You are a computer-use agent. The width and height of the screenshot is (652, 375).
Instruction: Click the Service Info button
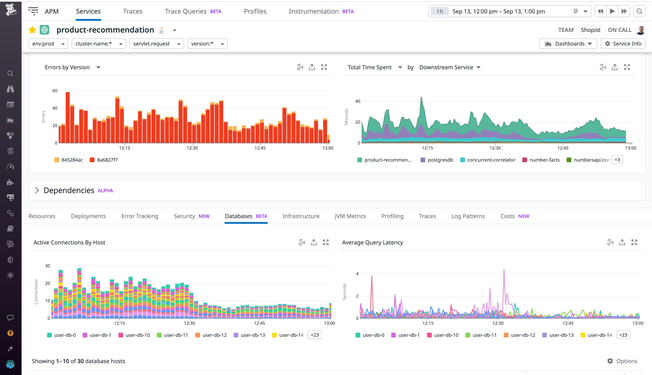tap(623, 44)
